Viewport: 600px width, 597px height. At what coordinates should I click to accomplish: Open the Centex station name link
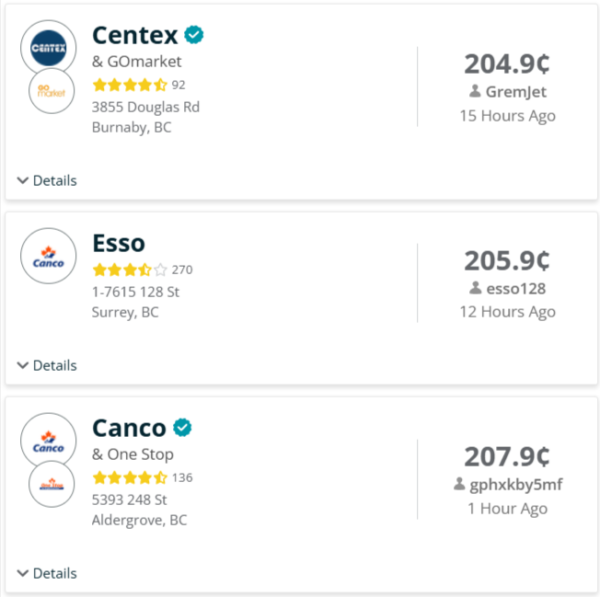tap(135, 35)
